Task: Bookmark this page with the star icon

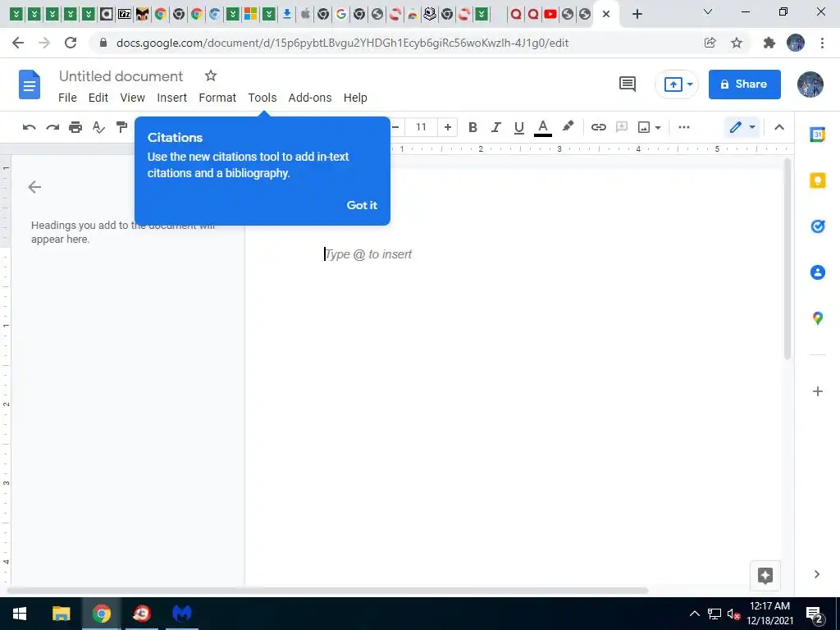Action: (x=737, y=43)
